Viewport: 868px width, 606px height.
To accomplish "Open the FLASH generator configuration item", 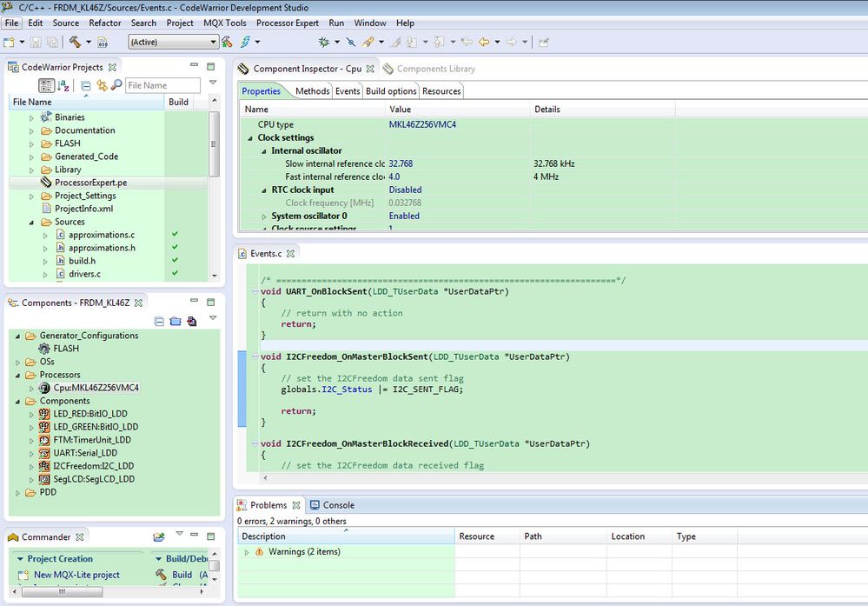I will (66, 349).
